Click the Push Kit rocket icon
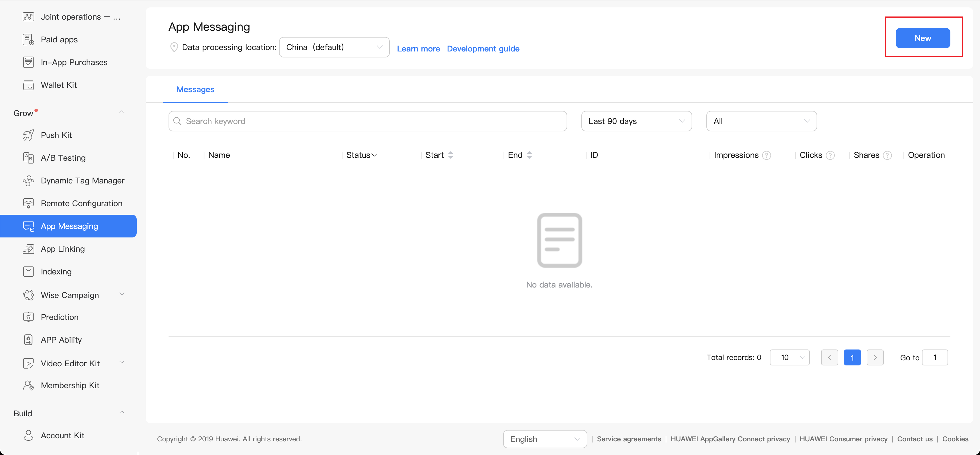The height and width of the screenshot is (455, 980). click(28, 135)
